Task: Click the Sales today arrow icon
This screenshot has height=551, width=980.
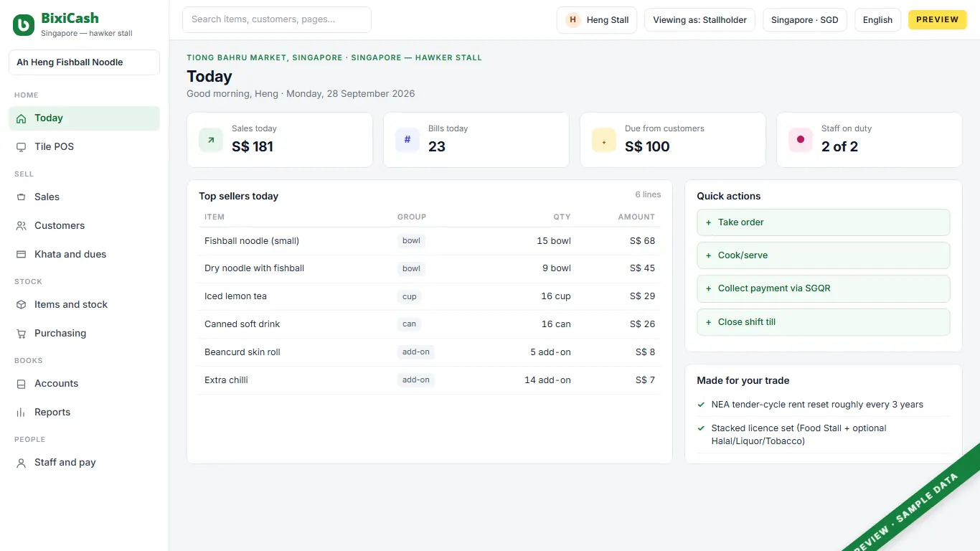Action: click(x=211, y=140)
